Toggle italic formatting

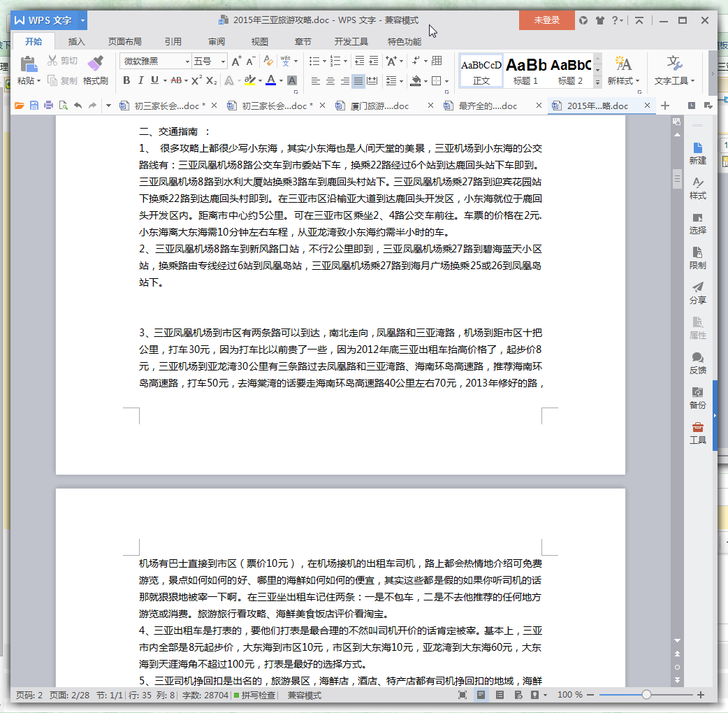(x=140, y=80)
